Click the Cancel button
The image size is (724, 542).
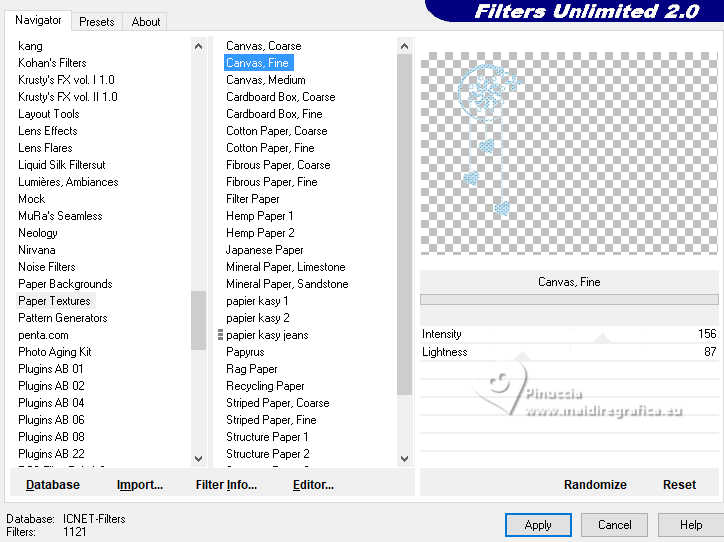click(614, 525)
